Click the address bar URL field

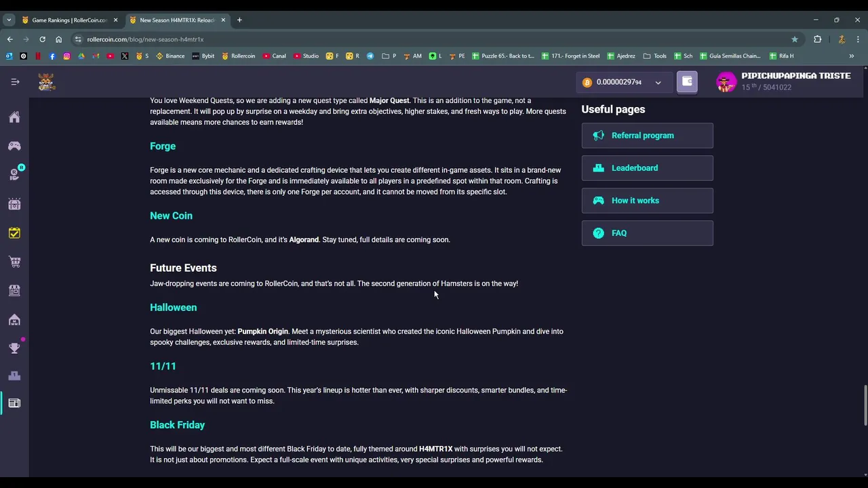pos(434,39)
